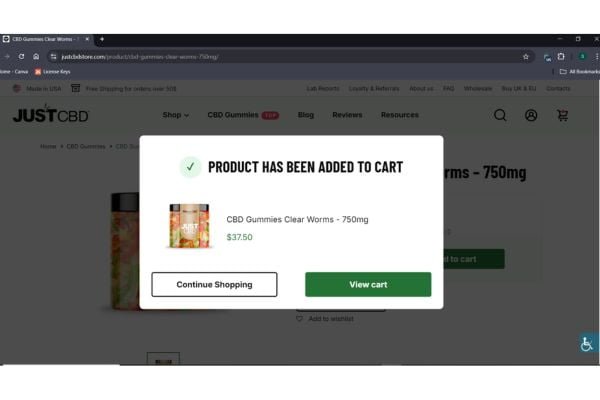Open the shopping cart icon in header
The width and height of the screenshot is (600, 400).
coord(562,115)
